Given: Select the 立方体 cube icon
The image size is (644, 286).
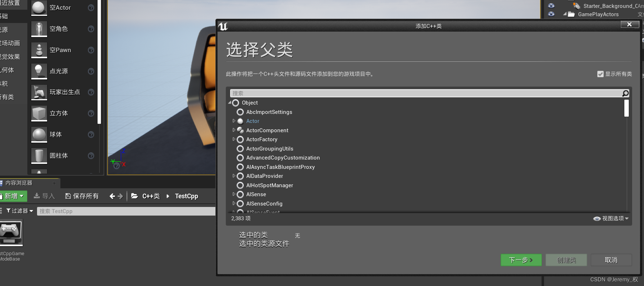Looking at the screenshot, I should click(x=39, y=114).
